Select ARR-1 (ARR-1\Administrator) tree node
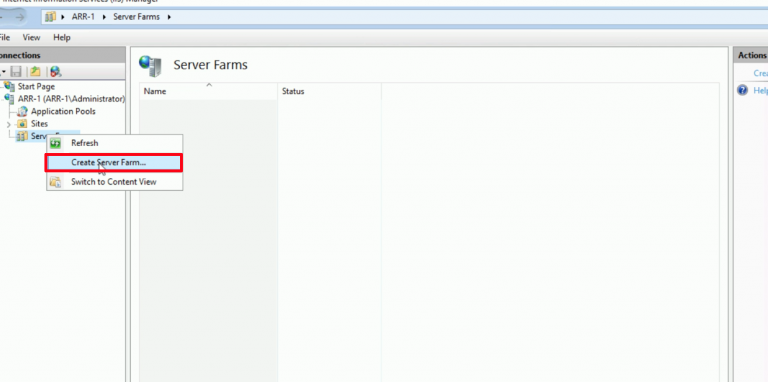 (x=72, y=99)
